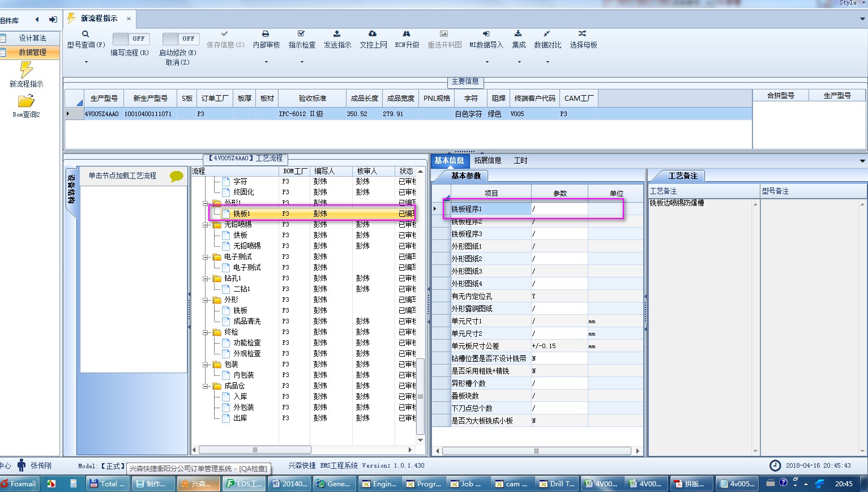
Task: Collapse the 成品仓 tree folder
Action: click(x=206, y=386)
